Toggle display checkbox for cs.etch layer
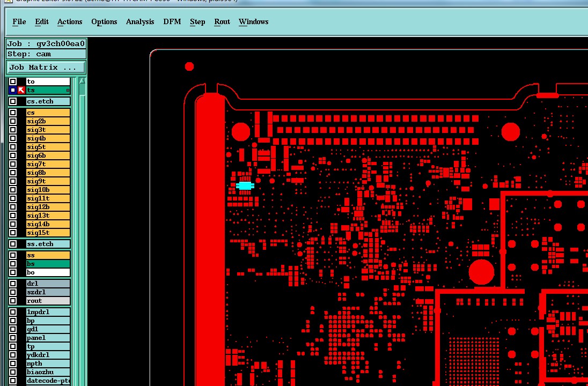Image resolution: width=588 pixels, height=386 pixels. coord(13,101)
